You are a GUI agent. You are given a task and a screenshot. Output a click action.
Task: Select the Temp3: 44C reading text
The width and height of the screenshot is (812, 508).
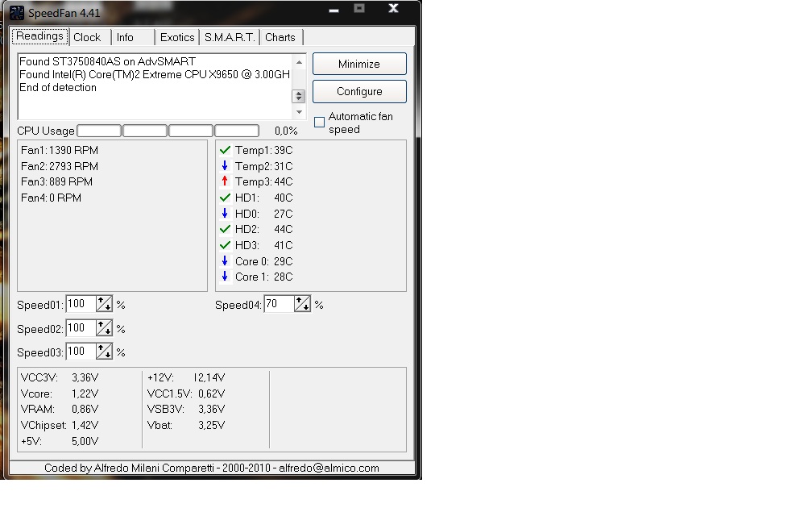[263, 182]
